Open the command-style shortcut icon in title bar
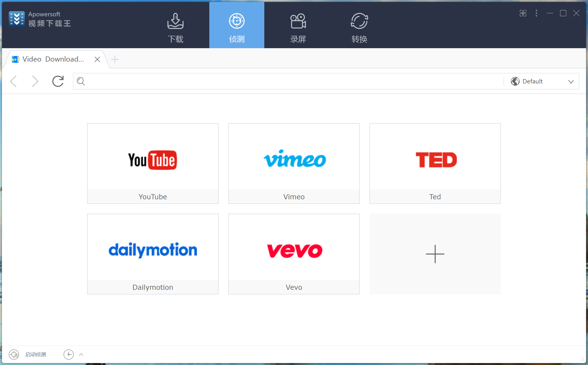Viewport: 588px width, 365px height. [x=523, y=13]
